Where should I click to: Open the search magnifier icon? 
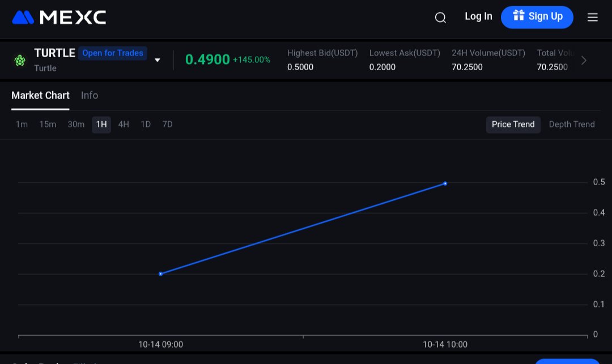point(440,18)
